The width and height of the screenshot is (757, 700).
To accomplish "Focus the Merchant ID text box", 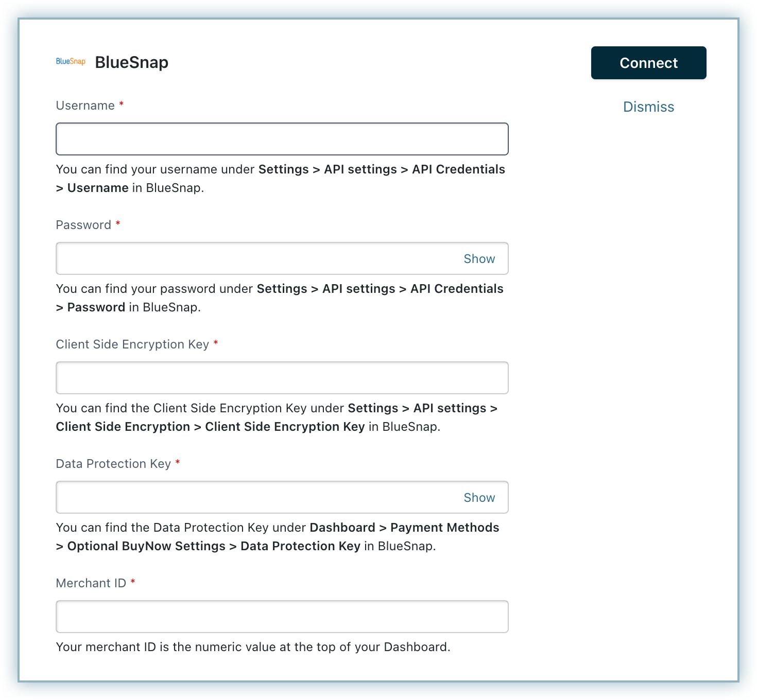I will pyautogui.click(x=282, y=617).
